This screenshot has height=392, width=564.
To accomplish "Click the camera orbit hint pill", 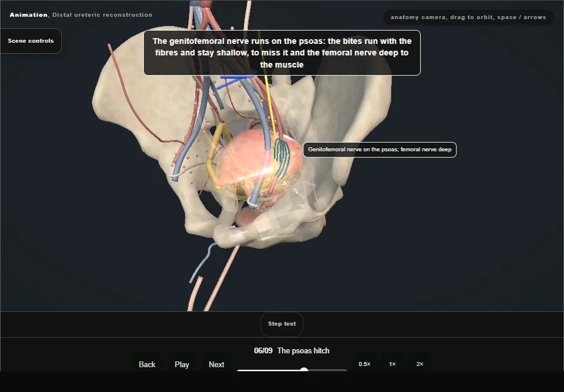I will point(468,17).
